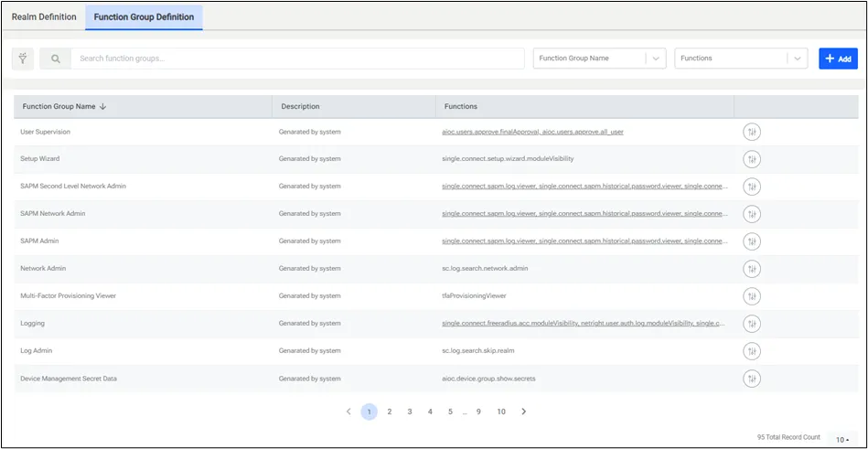
Task: Click 'tfaProvisioningViewer' text
Action: (x=474, y=295)
